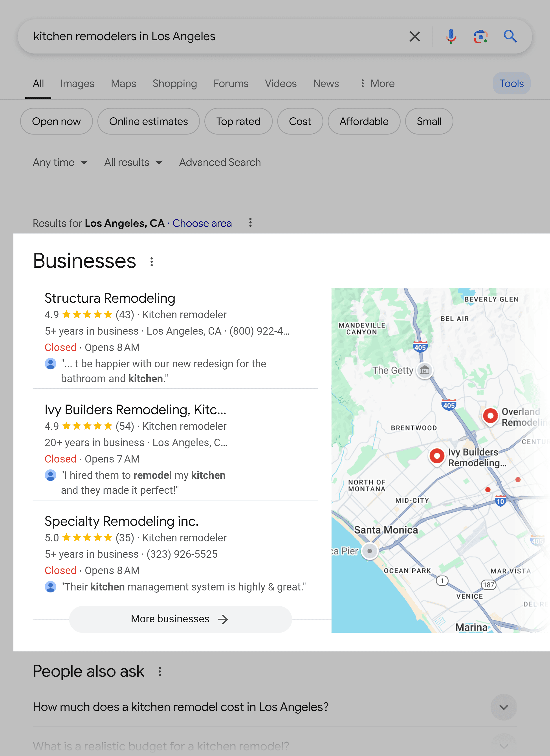
Task: Switch to the Shopping tab
Action: 174,83
